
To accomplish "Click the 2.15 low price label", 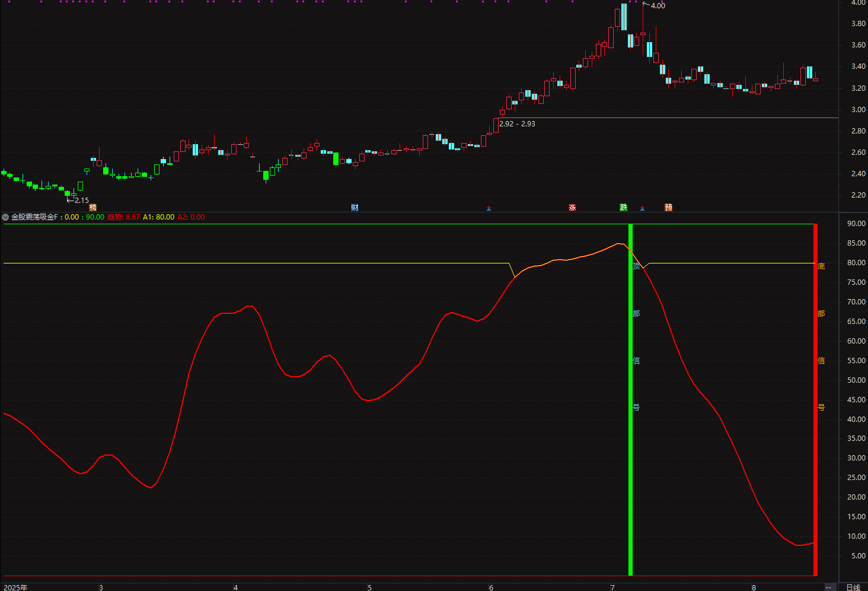I will [x=82, y=201].
